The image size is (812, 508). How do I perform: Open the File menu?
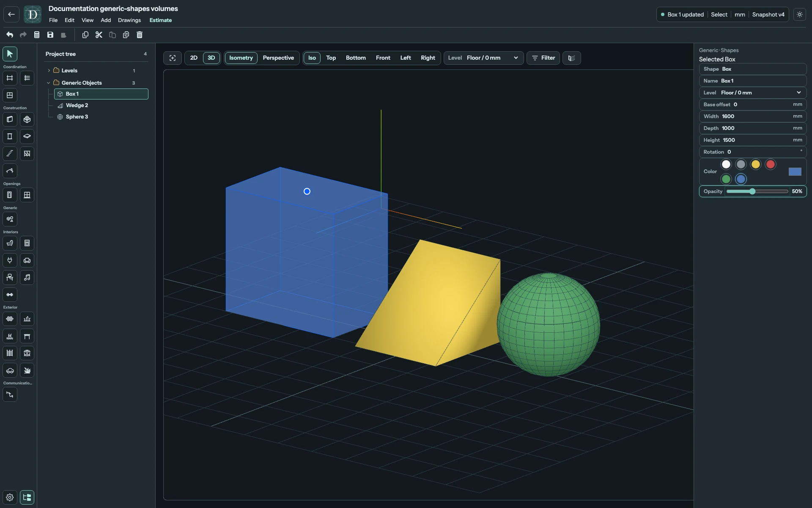point(53,20)
